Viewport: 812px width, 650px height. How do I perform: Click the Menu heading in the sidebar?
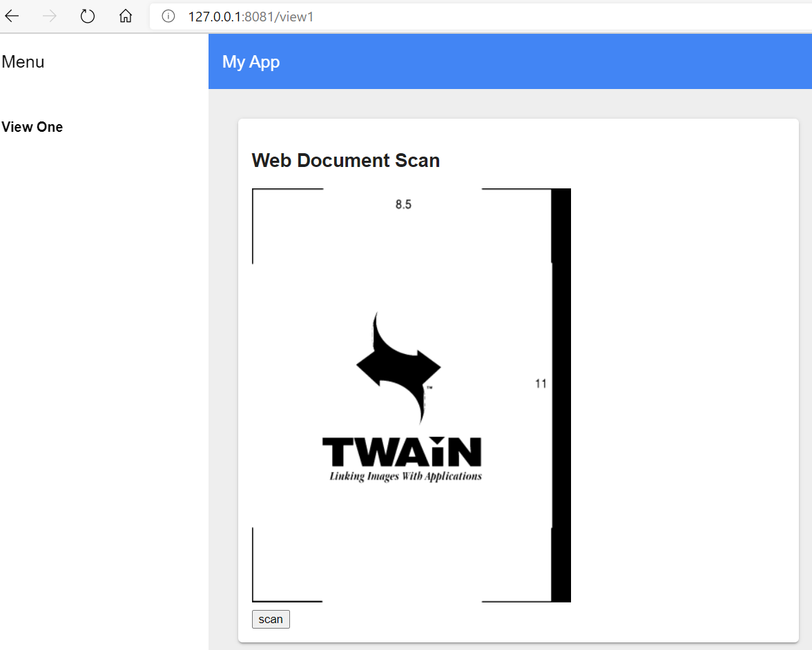pyautogui.click(x=23, y=61)
